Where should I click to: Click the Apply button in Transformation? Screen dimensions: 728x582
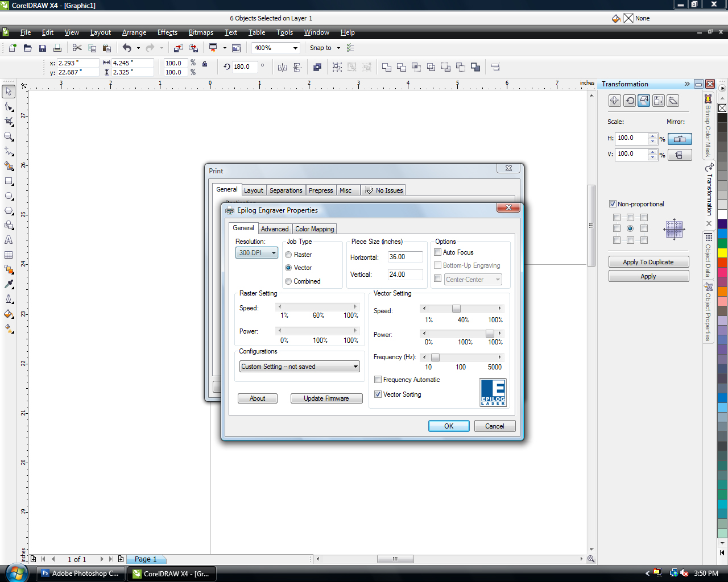[x=648, y=276]
